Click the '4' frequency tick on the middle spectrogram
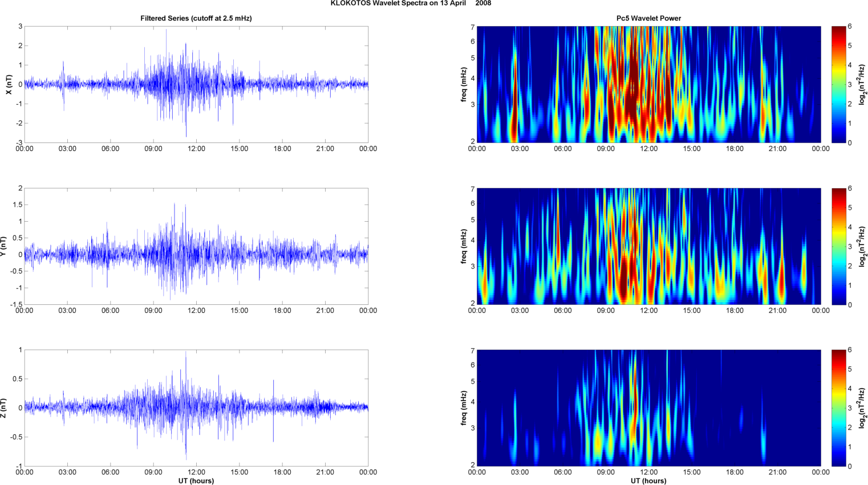The width and height of the screenshot is (868, 485). click(x=473, y=241)
